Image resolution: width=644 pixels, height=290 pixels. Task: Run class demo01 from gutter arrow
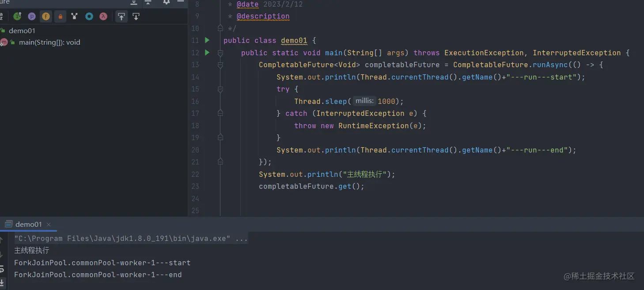point(207,40)
